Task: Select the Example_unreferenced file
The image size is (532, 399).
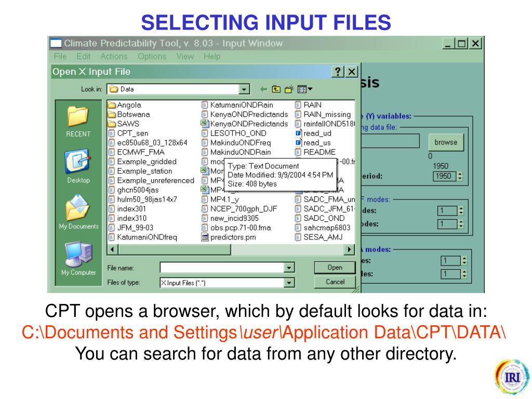Action: click(x=151, y=180)
